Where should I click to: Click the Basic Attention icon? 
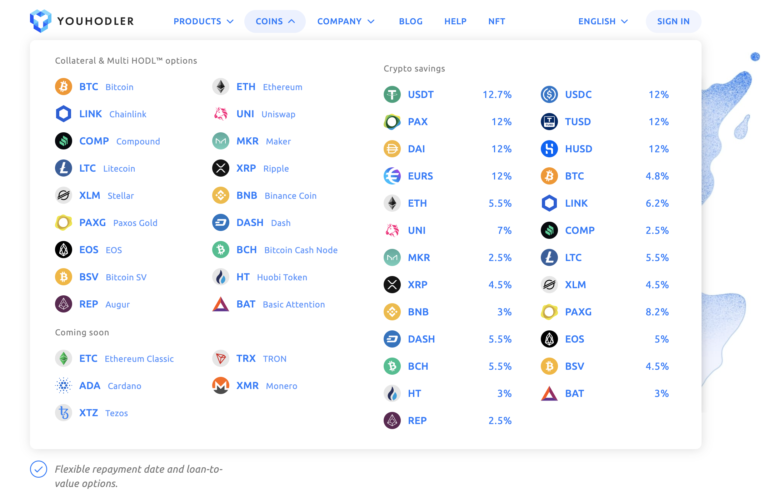click(220, 304)
